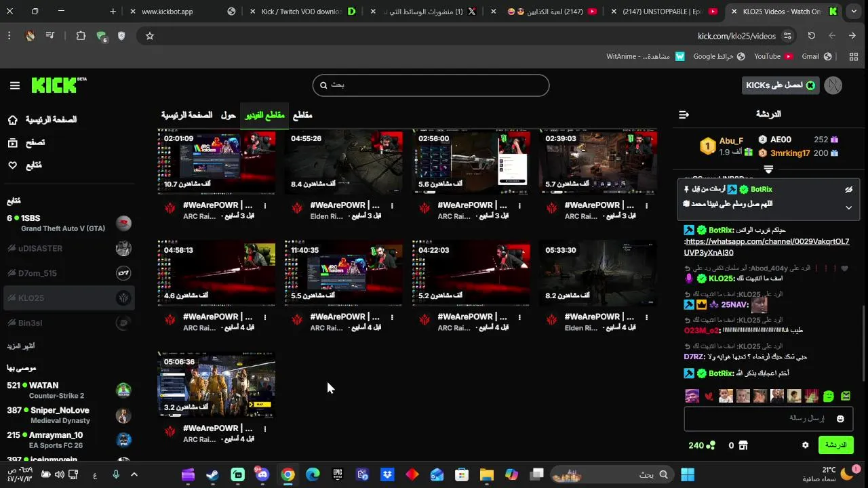Open the Kick hamburger sidebar menu
The height and width of the screenshot is (488, 868).
coord(15,85)
